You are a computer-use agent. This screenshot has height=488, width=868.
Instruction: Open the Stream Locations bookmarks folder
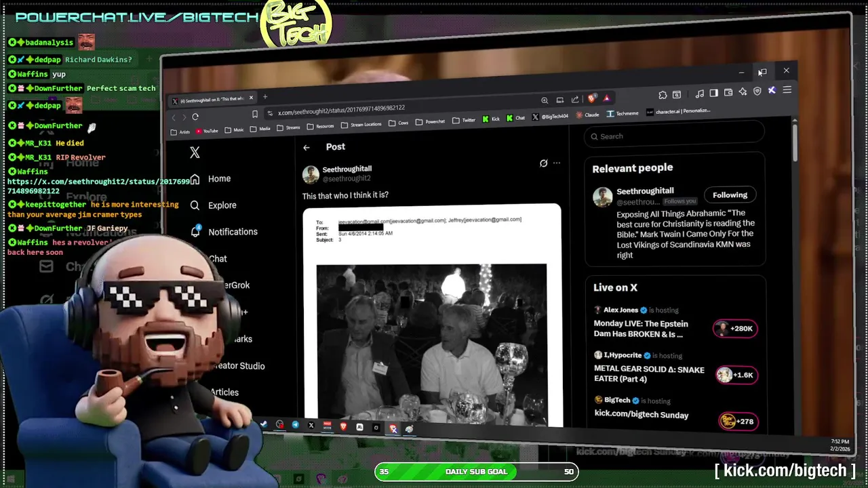click(361, 125)
